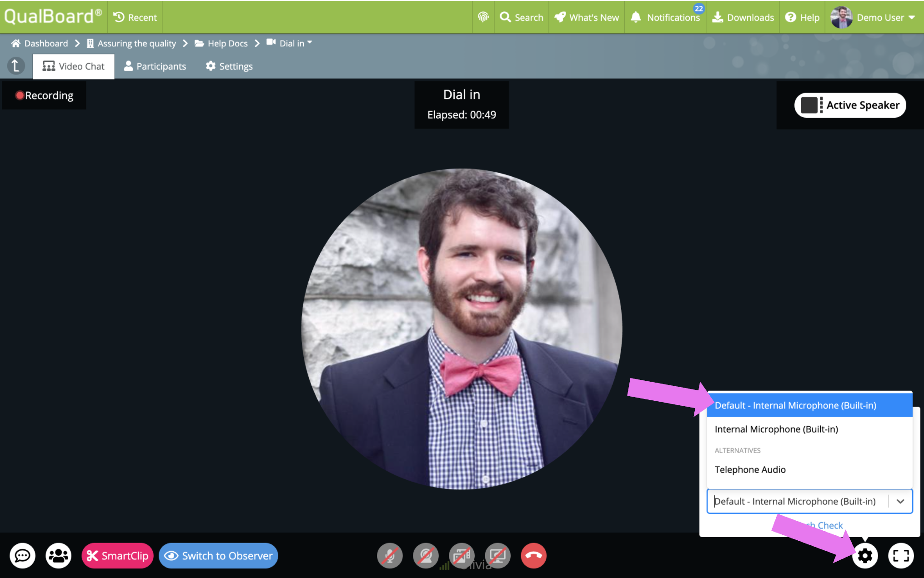Turn on the webcam
This screenshot has width=924, height=578.
point(426,555)
